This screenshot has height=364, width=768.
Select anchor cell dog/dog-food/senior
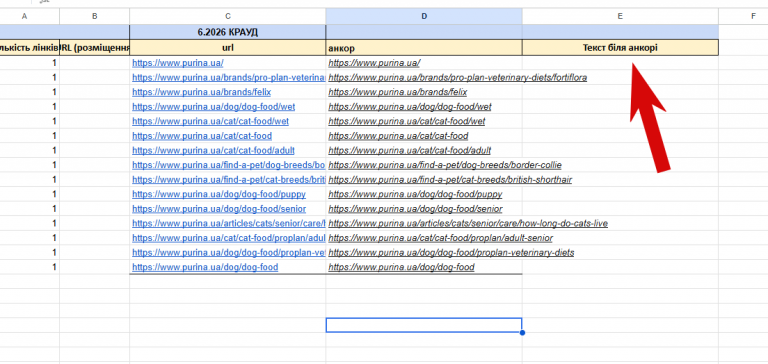tap(424, 209)
